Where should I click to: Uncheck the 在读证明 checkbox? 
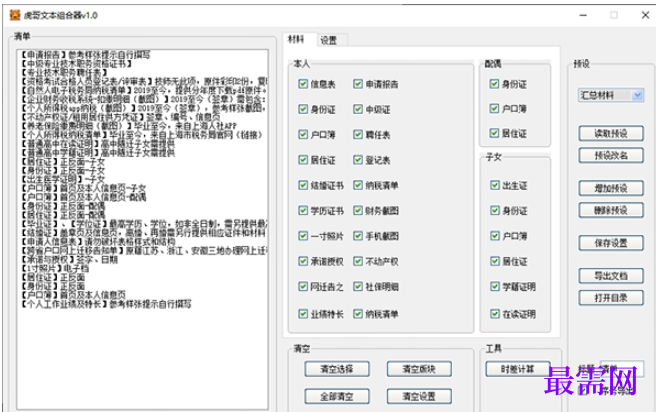click(x=495, y=314)
